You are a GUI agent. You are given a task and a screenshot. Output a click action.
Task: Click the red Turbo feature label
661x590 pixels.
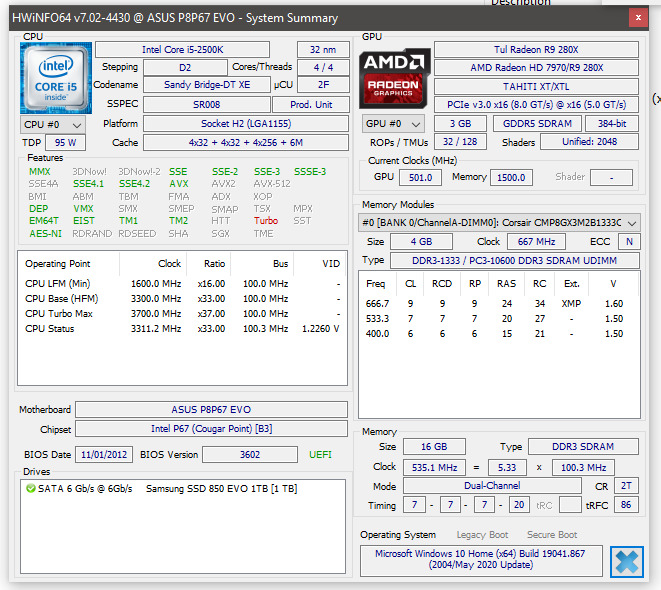266,221
